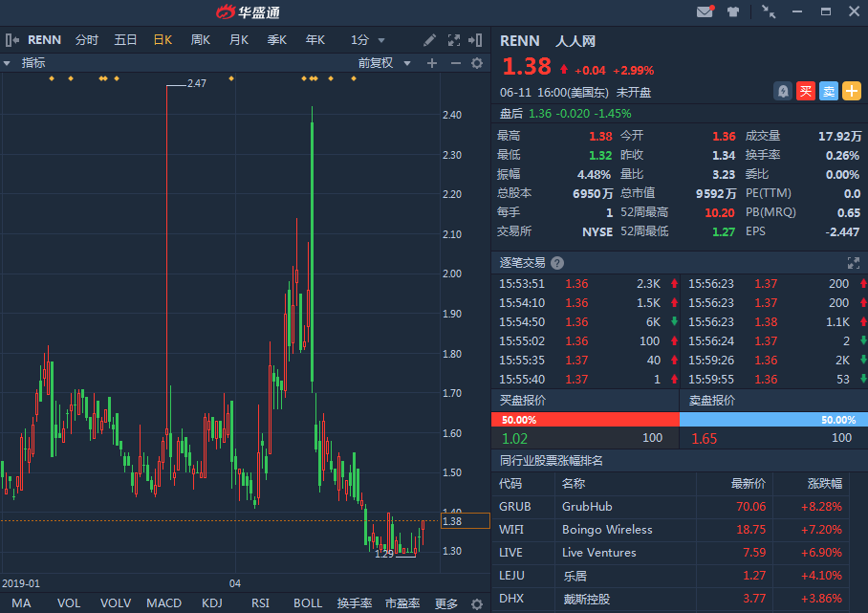Select GRUB in the peer ranking list

click(514, 507)
